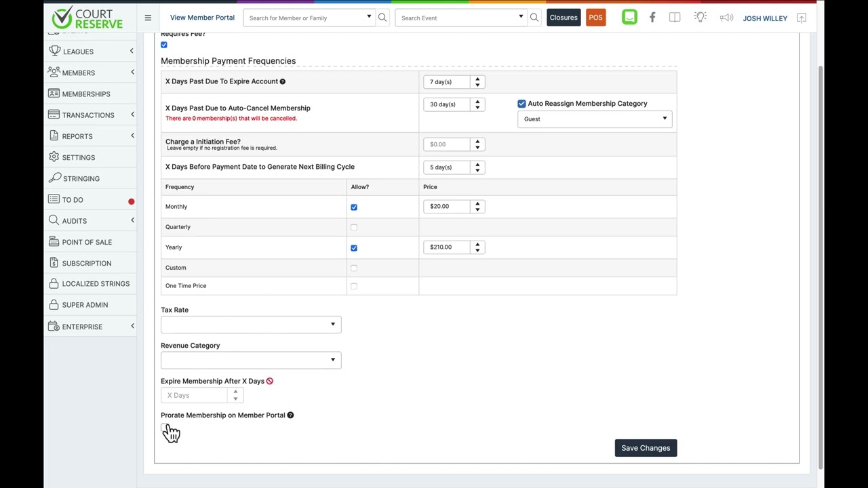Click the Save Changes button
Screen dimensions: 868x488
click(646, 448)
